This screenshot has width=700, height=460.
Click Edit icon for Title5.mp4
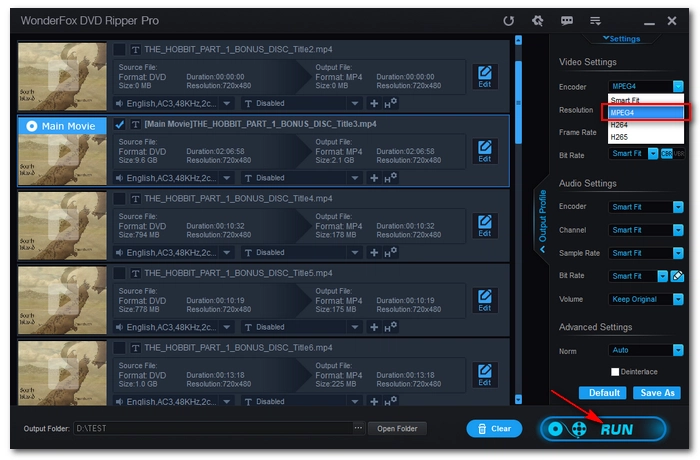(x=485, y=301)
